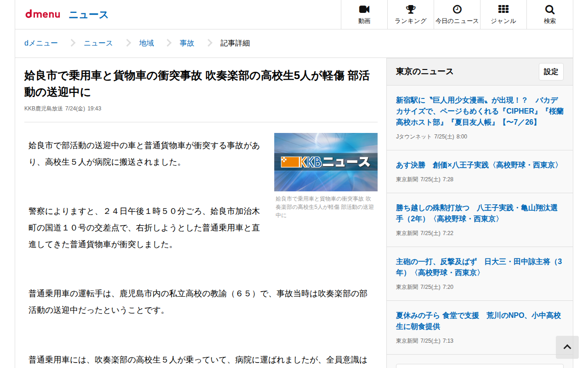This screenshot has height=368, width=588.
Task: Open 主砲の一打、反撃及ばず article
Action: point(479,267)
